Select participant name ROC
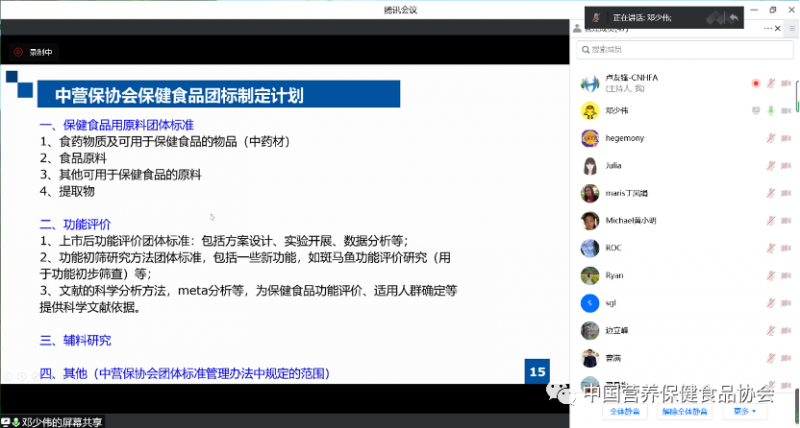 [x=613, y=248]
